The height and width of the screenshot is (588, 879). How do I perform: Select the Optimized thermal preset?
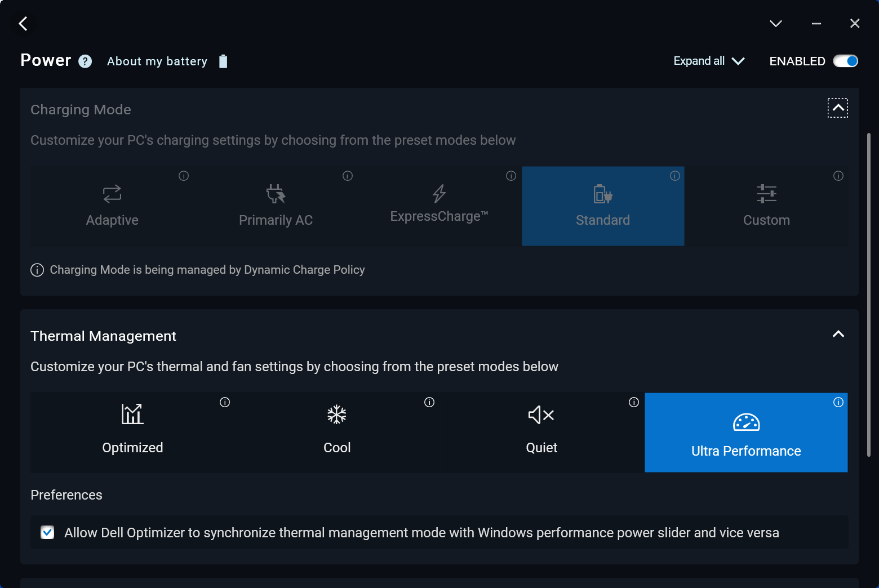point(132,432)
